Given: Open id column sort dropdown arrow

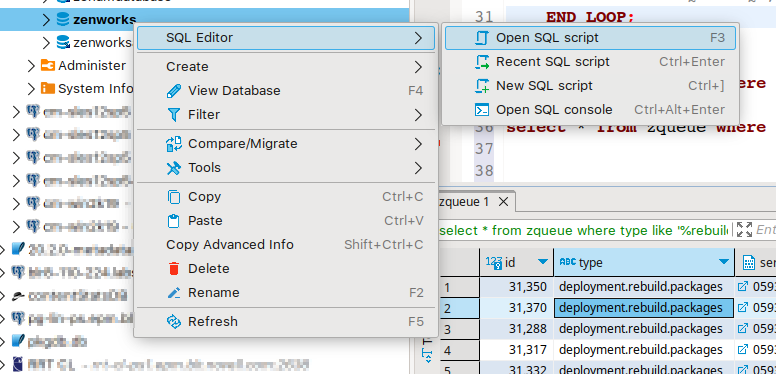Looking at the screenshot, I should coord(543,262).
